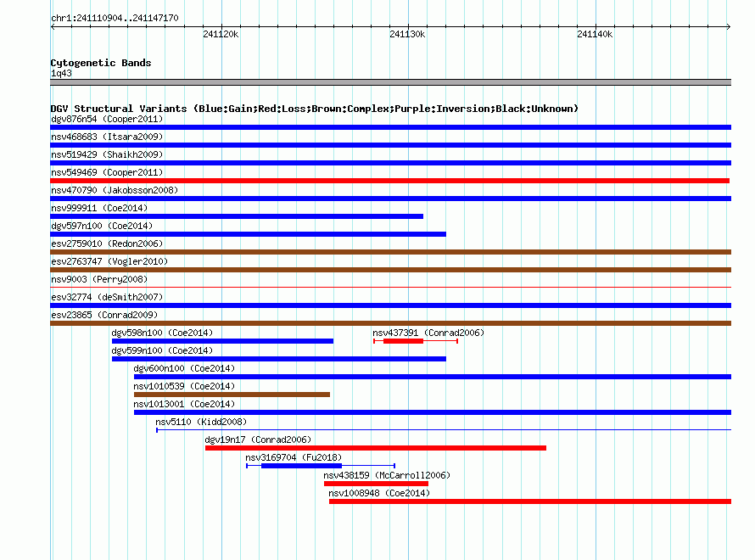Select nsv999911 (Coe2014) blue bar
The image size is (755, 560).
[x=237, y=216]
